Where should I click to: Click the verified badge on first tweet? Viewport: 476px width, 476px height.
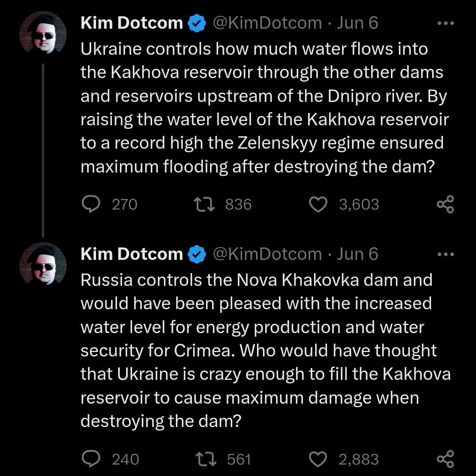196,24
